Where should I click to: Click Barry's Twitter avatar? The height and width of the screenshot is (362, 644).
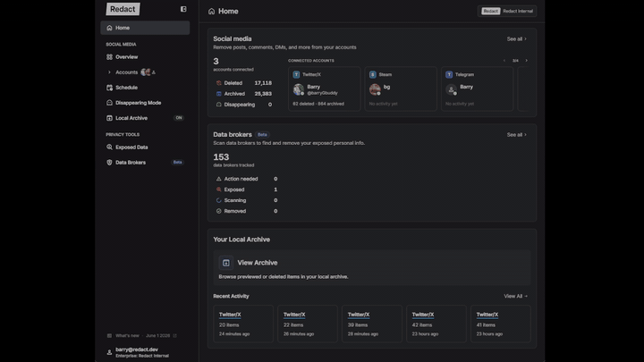point(299,89)
